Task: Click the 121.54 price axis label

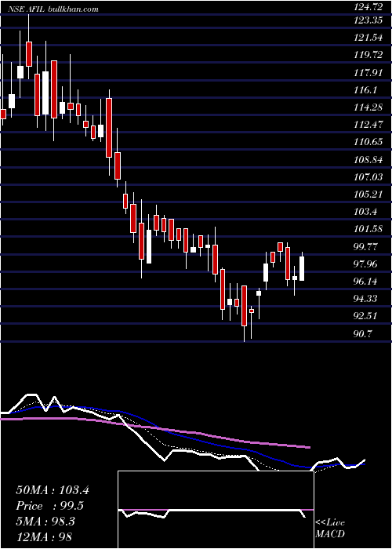Action: 368,38
